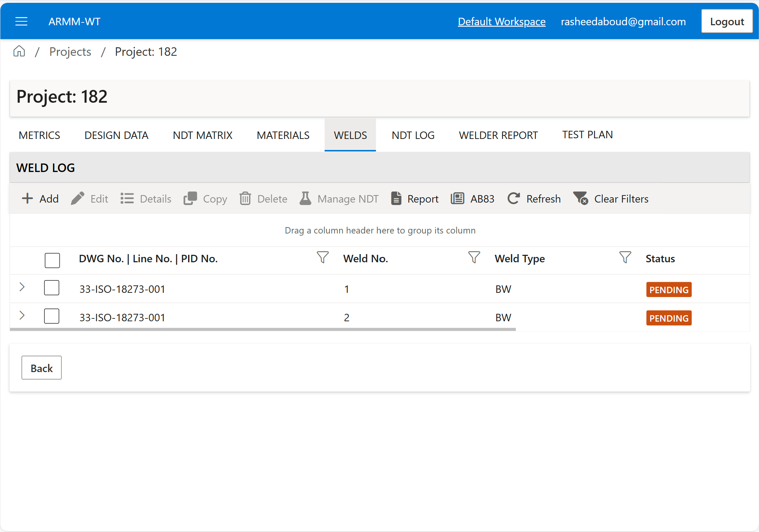The image size is (759, 532).
Task: Open the Default Workspace link
Action: (x=502, y=22)
